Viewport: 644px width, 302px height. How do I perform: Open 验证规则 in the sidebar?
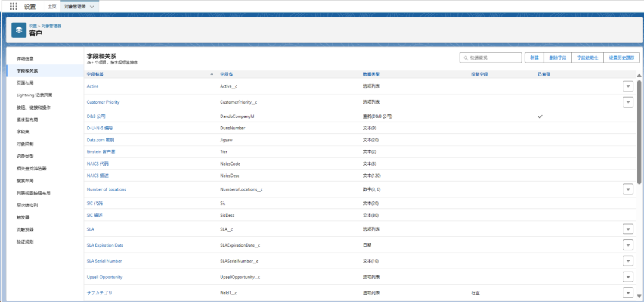[25, 242]
